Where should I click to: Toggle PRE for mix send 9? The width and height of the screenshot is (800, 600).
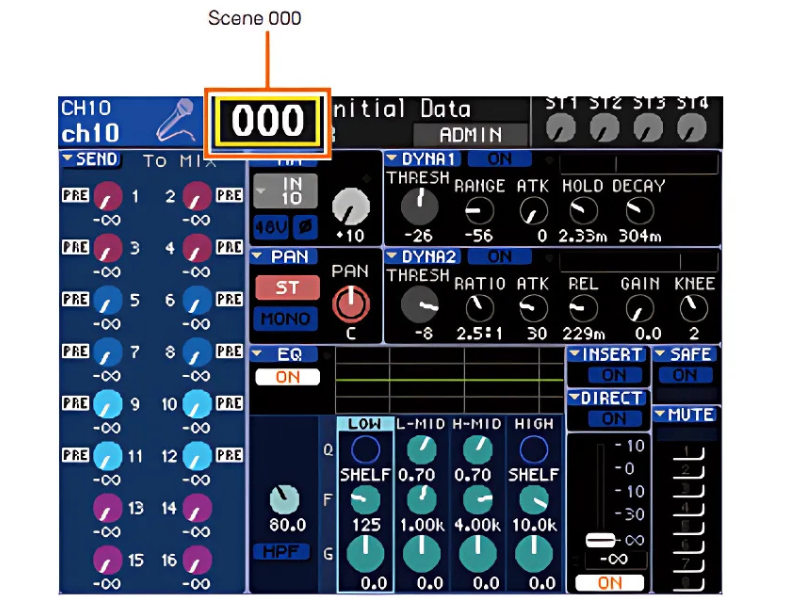point(76,404)
